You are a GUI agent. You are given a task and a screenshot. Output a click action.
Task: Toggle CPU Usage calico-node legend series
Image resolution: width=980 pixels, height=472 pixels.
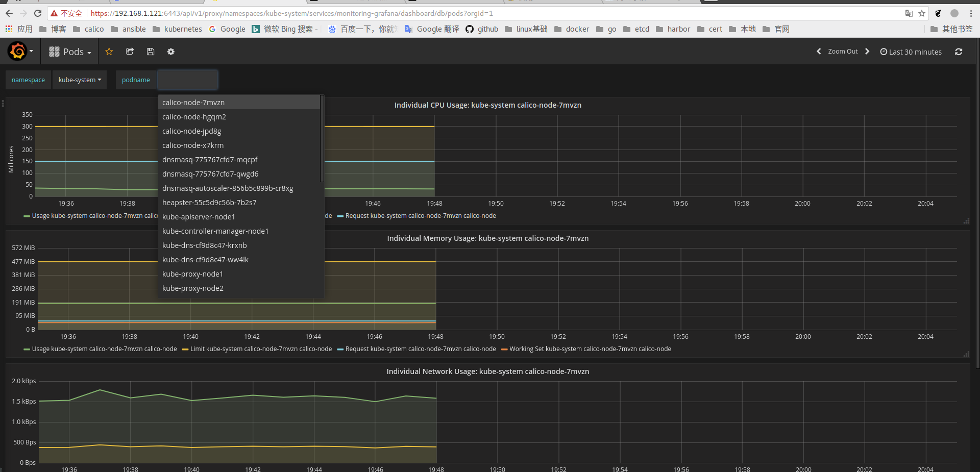coord(91,215)
